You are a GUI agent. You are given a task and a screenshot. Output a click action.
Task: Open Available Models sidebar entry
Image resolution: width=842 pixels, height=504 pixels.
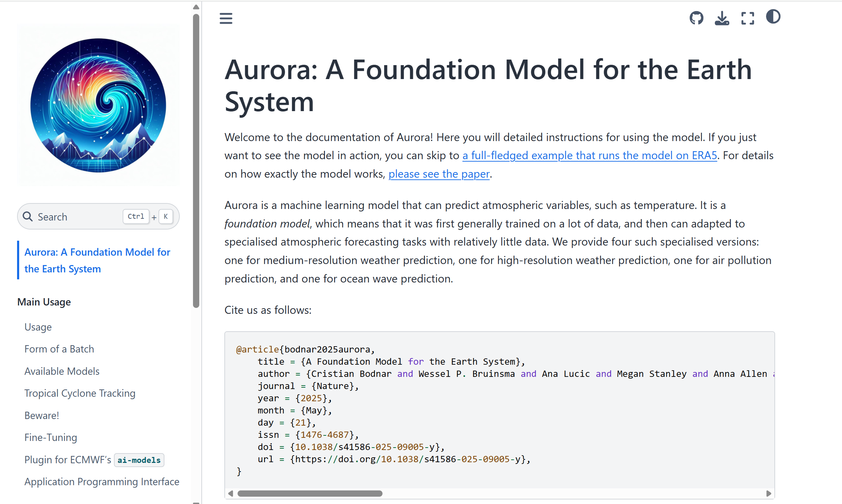point(62,371)
